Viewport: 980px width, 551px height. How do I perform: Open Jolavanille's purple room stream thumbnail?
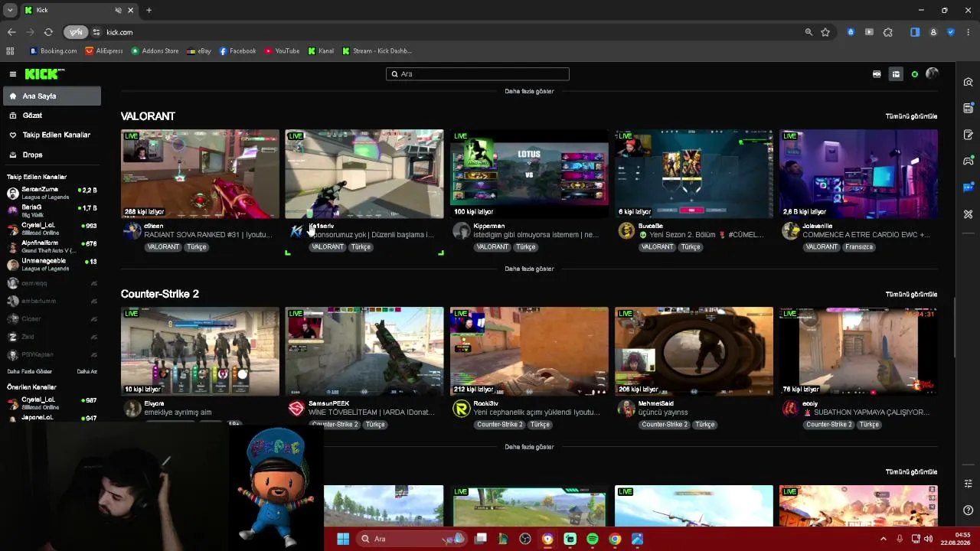858,174
